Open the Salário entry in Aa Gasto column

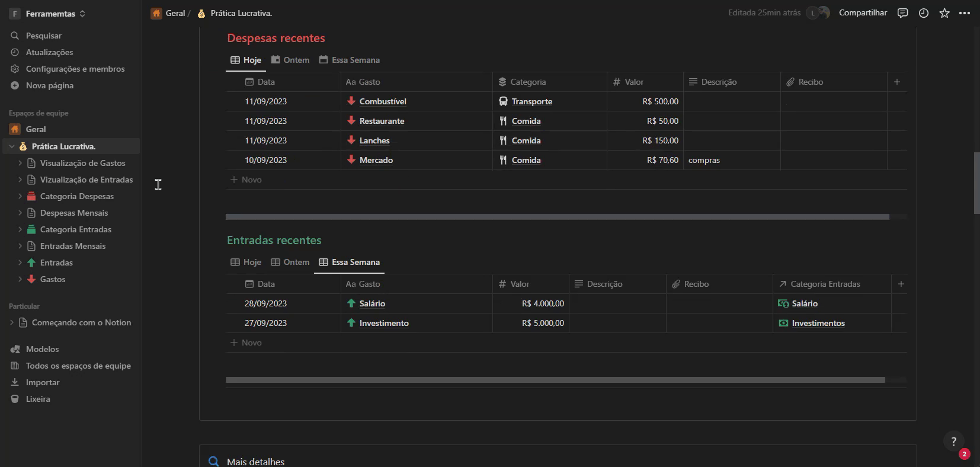(x=372, y=303)
